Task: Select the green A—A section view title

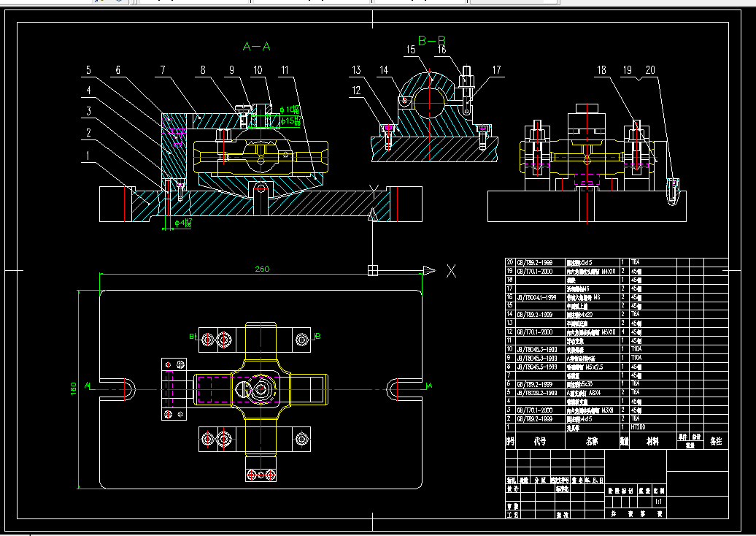Action: point(257,47)
